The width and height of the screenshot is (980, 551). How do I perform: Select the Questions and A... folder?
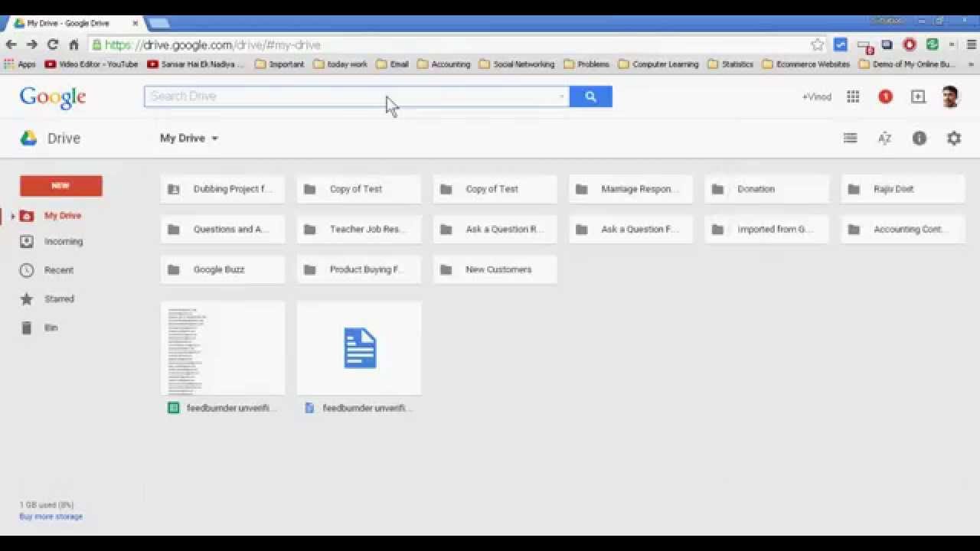coord(223,229)
